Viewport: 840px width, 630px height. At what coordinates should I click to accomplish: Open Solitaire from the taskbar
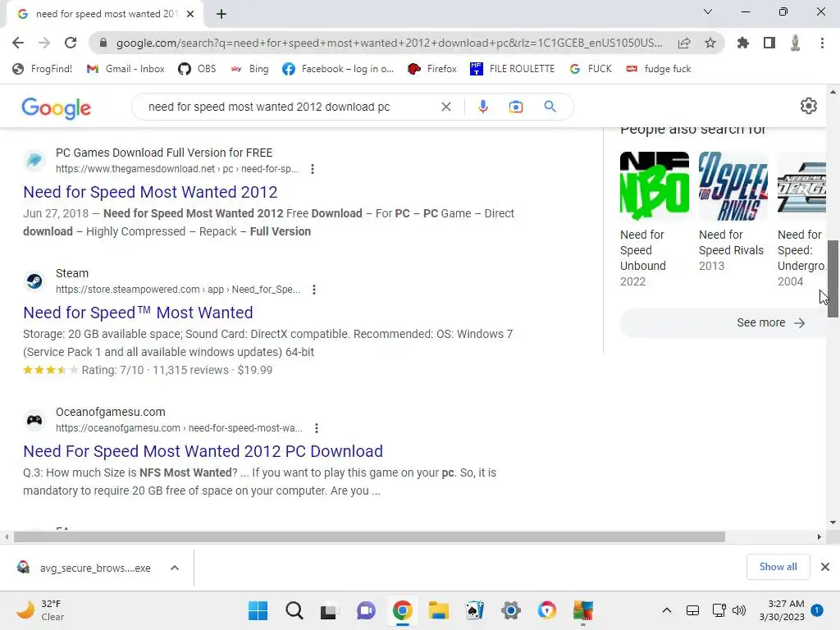pyautogui.click(x=475, y=610)
